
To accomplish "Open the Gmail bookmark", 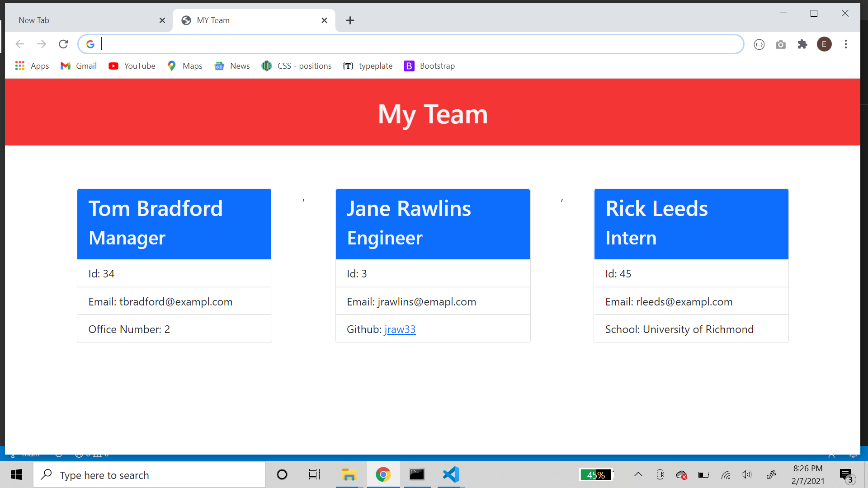I will click(79, 66).
